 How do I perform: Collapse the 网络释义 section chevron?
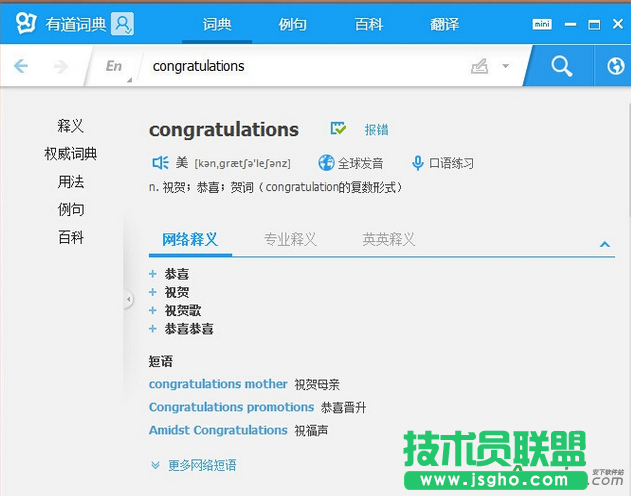604,244
